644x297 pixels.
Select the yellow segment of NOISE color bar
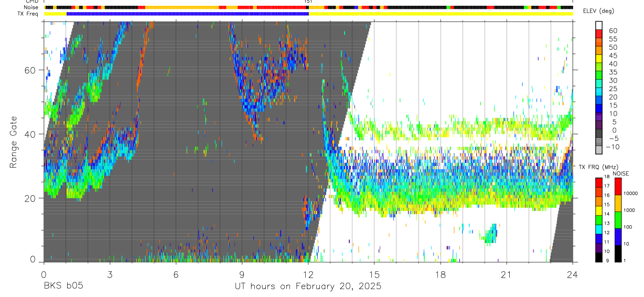(618, 203)
